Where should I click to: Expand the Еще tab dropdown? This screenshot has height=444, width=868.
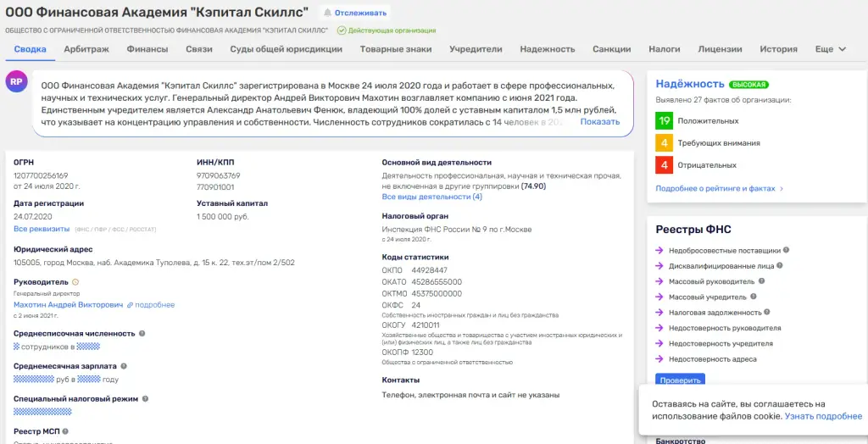[831, 49]
